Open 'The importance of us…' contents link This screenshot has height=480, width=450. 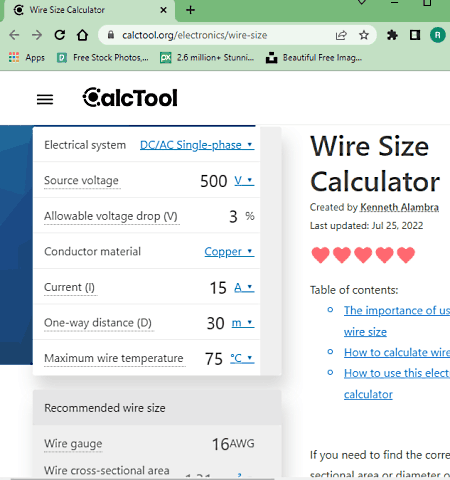pos(397,321)
